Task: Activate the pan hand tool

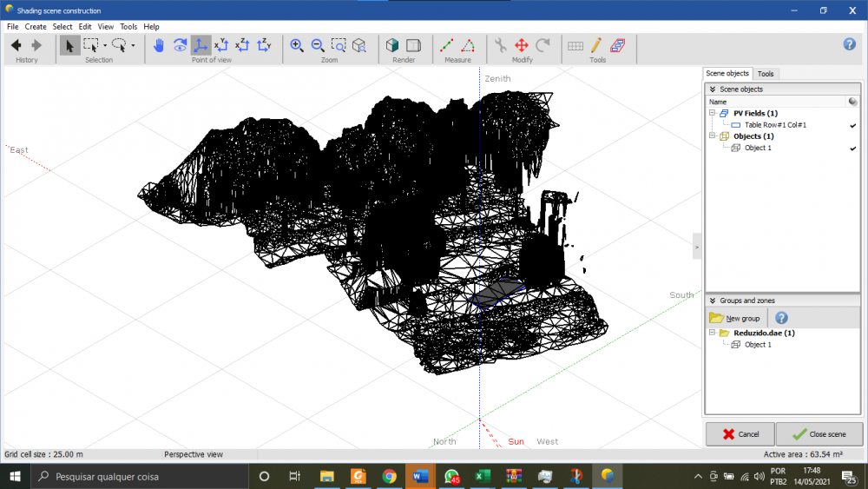Action: click(x=159, y=45)
